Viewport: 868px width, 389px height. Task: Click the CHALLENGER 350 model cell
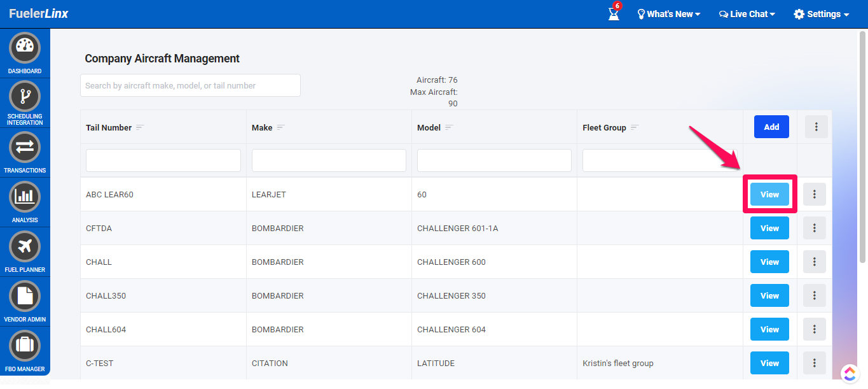[494, 295]
